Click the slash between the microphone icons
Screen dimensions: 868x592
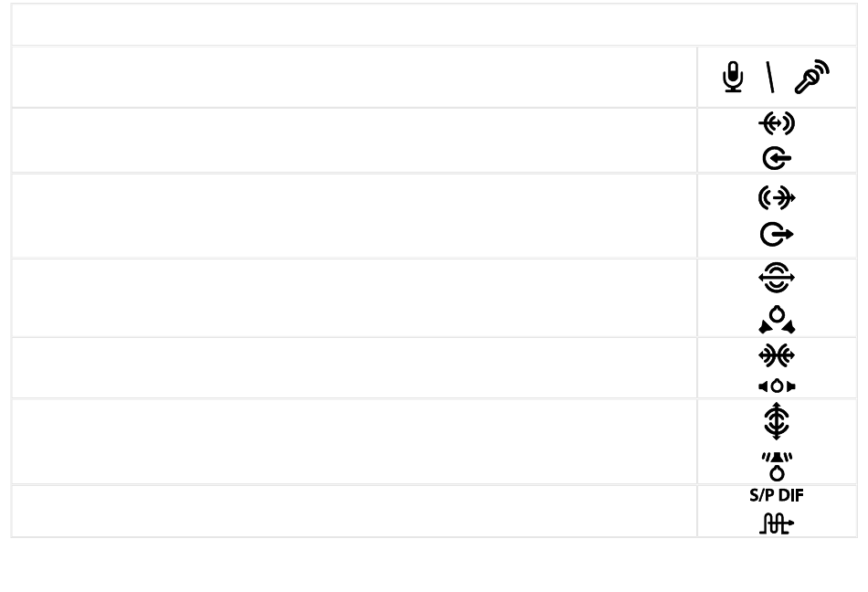(x=770, y=77)
